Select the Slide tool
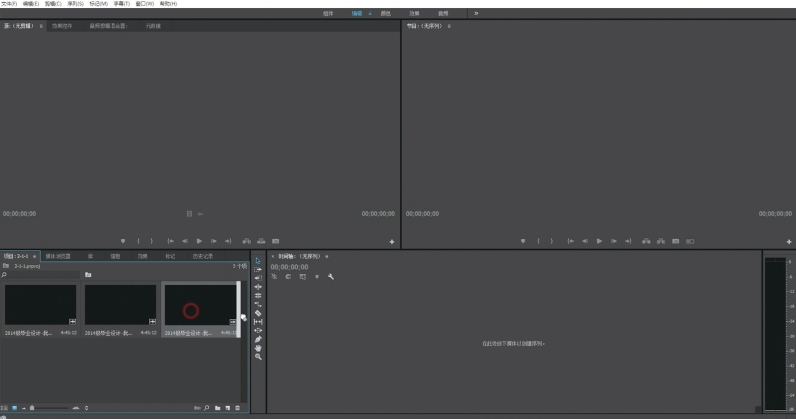 pos(258,331)
